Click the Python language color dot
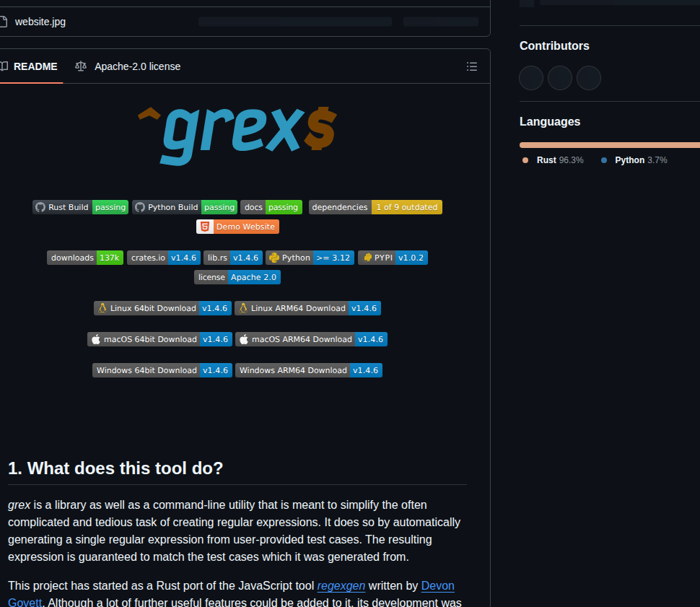Screen dimensions: 700x607 click(x=604, y=160)
